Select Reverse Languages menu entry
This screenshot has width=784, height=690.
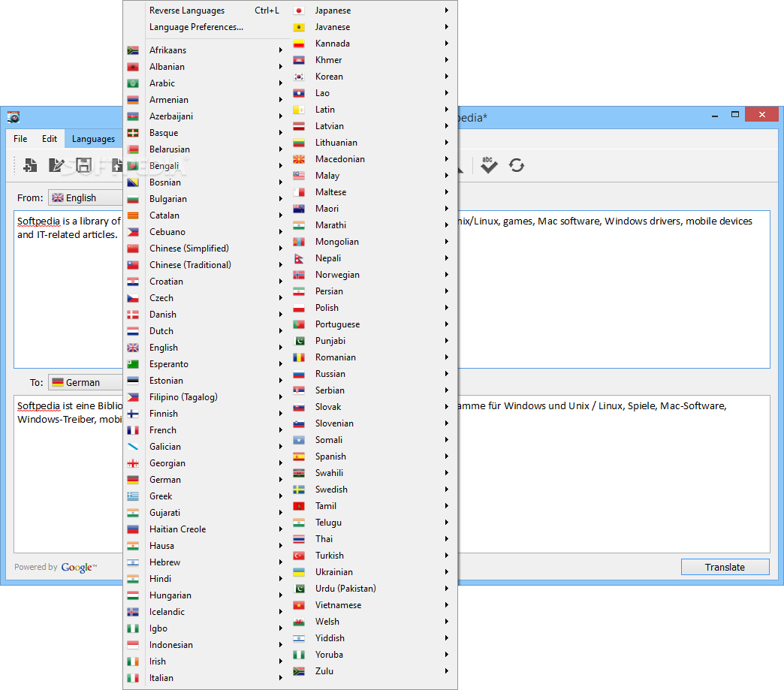pyautogui.click(x=207, y=11)
